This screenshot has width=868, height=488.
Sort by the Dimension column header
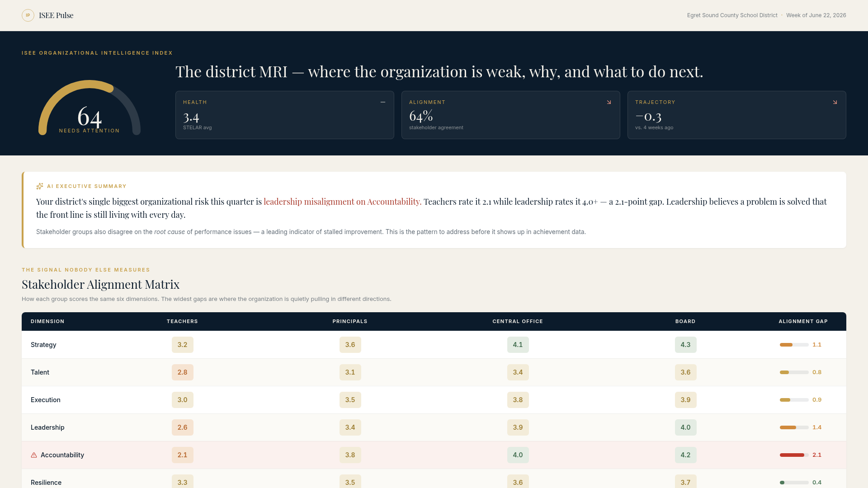pyautogui.click(x=47, y=321)
